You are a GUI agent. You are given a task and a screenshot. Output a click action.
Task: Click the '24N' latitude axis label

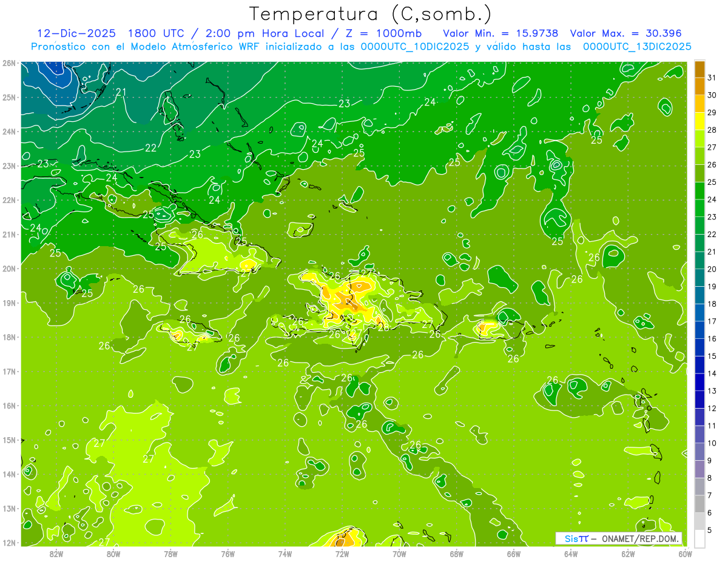point(8,132)
